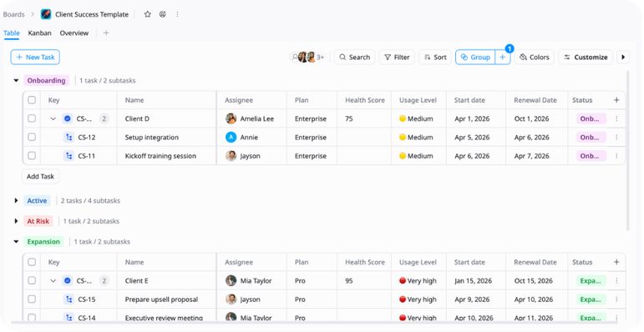Collapse Client D subtasks chevron
Image resolution: width=644 pixels, height=332 pixels.
tap(53, 118)
